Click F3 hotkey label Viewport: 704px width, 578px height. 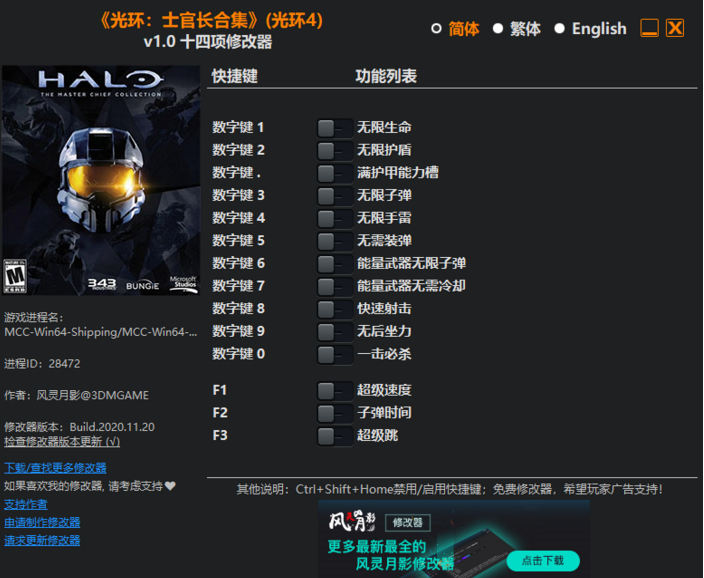pyautogui.click(x=220, y=435)
